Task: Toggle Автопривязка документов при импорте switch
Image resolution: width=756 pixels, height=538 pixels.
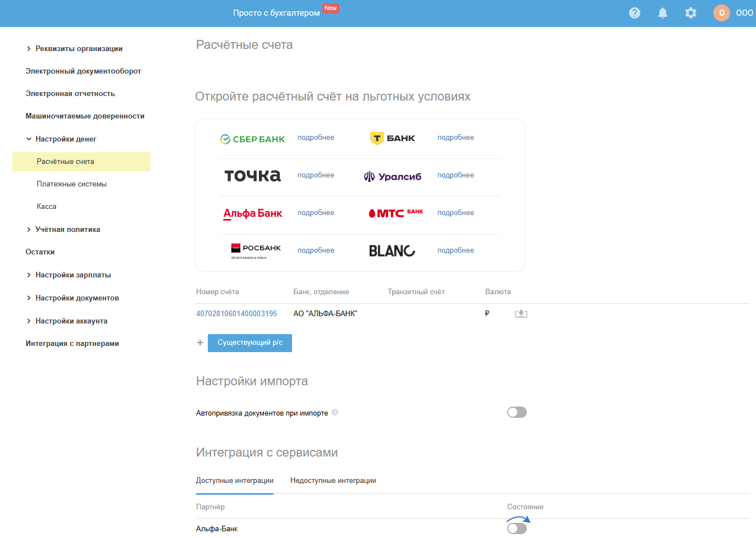Action: 517,412
